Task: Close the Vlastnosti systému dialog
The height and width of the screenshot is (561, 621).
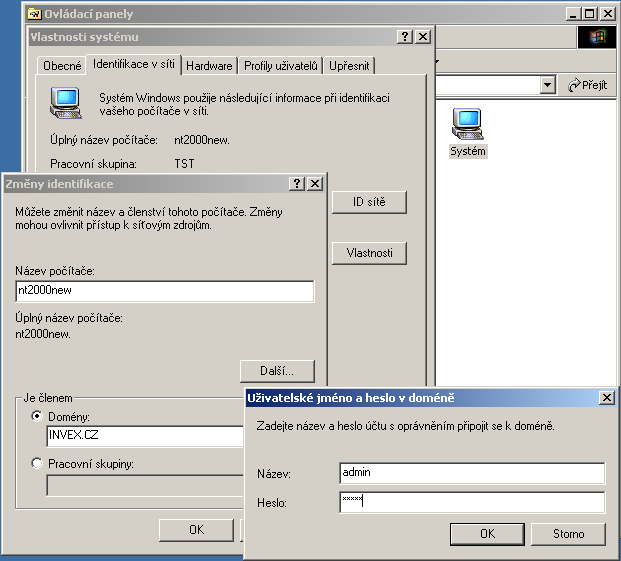Action: pos(423,37)
